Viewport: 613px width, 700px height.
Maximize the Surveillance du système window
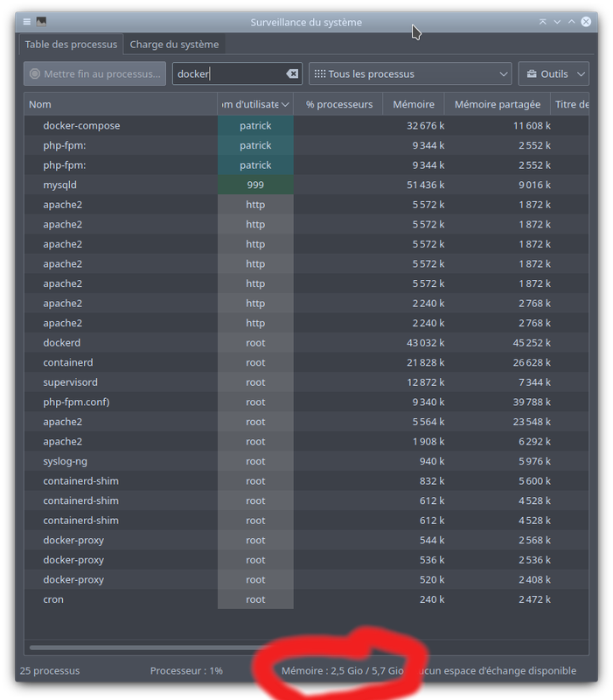tap(572, 21)
